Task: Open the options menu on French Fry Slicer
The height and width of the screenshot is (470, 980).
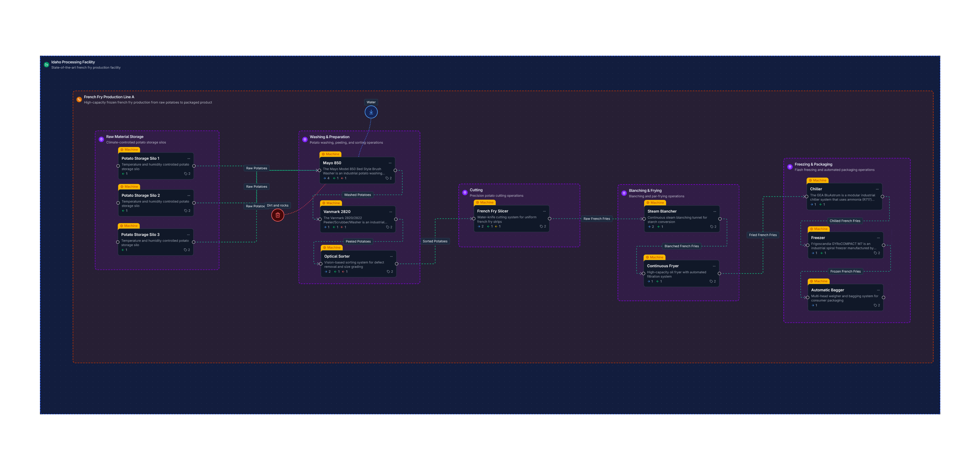Action: pos(544,211)
